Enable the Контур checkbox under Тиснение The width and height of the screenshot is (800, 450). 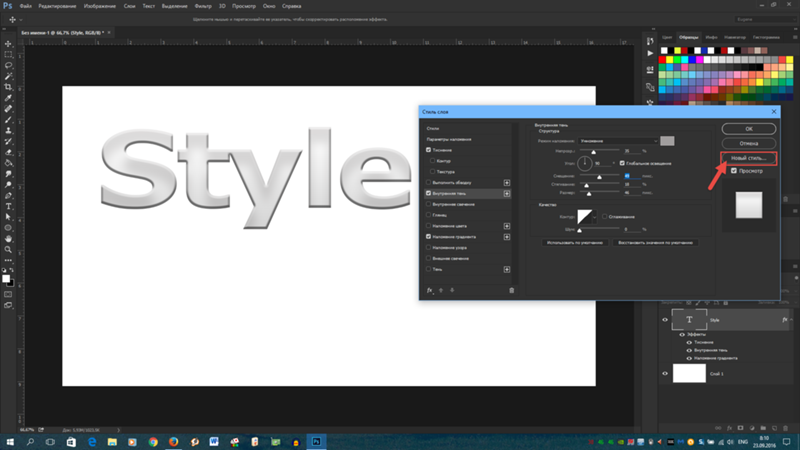(x=432, y=160)
